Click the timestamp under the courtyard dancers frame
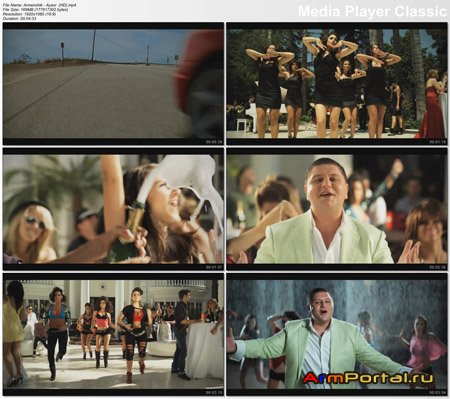The width and height of the screenshot is (450, 399). coord(214,393)
